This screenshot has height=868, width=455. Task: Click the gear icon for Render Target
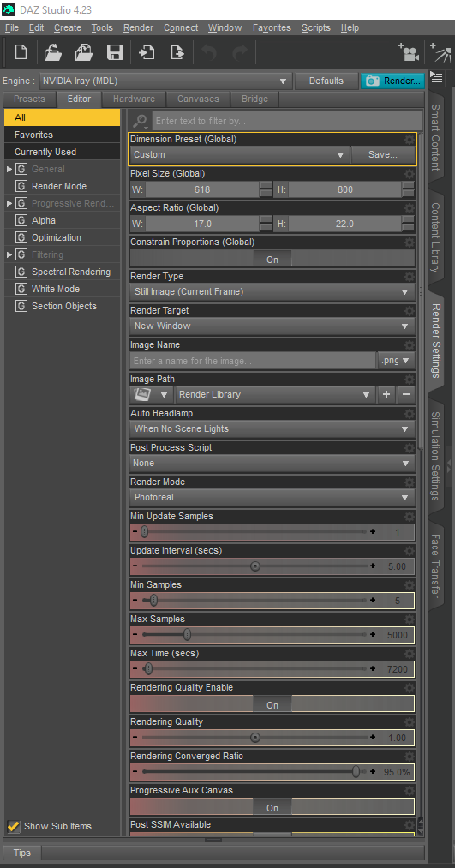click(x=409, y=310)
